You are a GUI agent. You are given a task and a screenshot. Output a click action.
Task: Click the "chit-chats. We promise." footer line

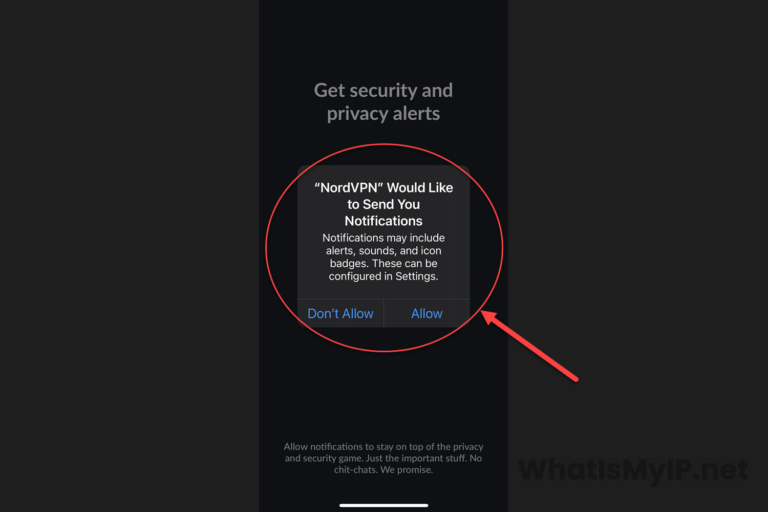(x=384, y=470)
